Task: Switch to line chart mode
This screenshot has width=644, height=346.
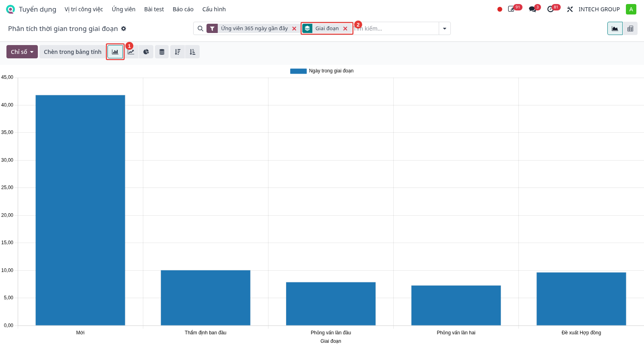Action: point(131,52)
